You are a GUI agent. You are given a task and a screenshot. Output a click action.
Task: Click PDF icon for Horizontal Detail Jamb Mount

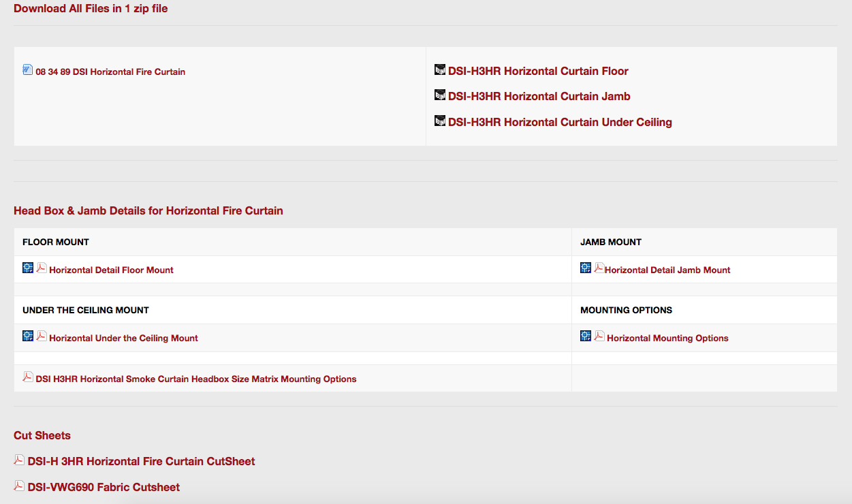point(599,268)
